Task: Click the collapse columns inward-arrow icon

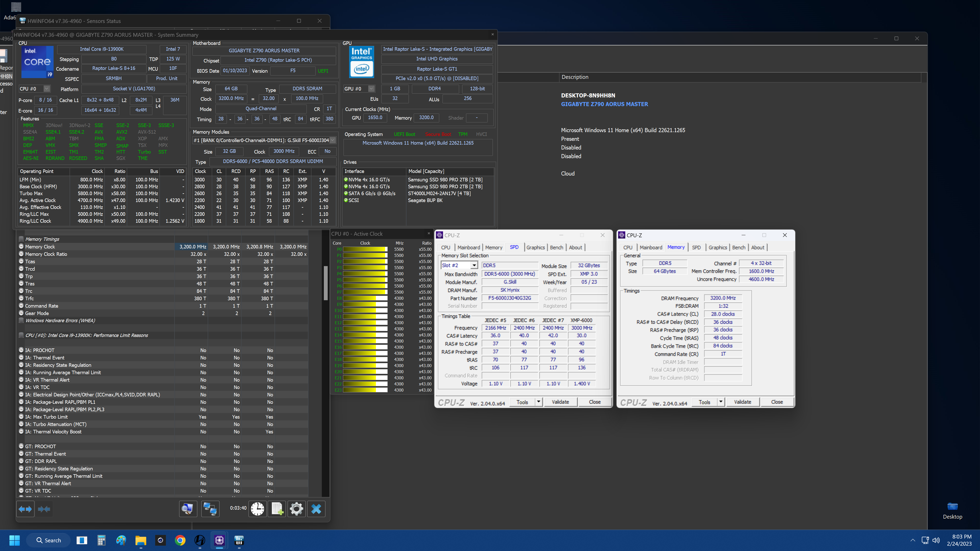Action: pyautogui.click(x=44, y=509)
